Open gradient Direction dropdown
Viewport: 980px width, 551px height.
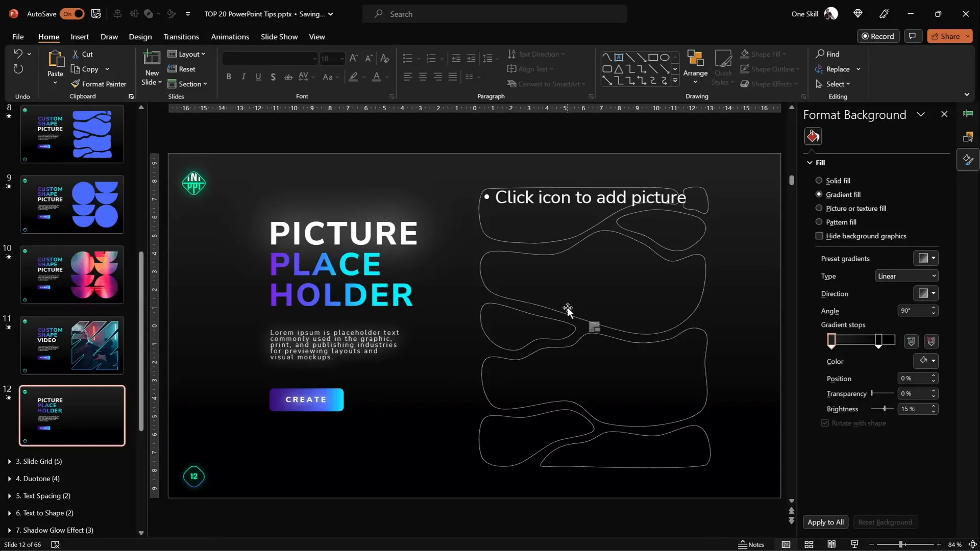pyautogui.click(x=926, y=293)
